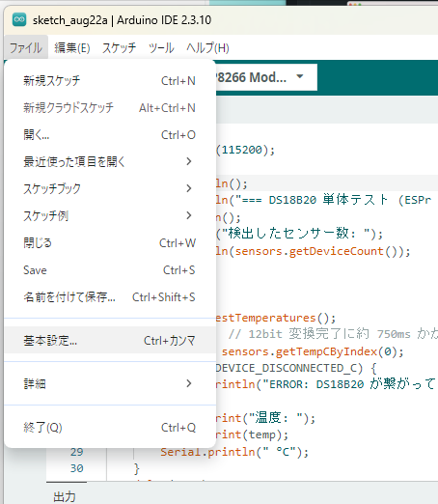This screenshot has width=438, height=504.
Task: Expand the スケッチブック submenu
Action: point(110,188)
